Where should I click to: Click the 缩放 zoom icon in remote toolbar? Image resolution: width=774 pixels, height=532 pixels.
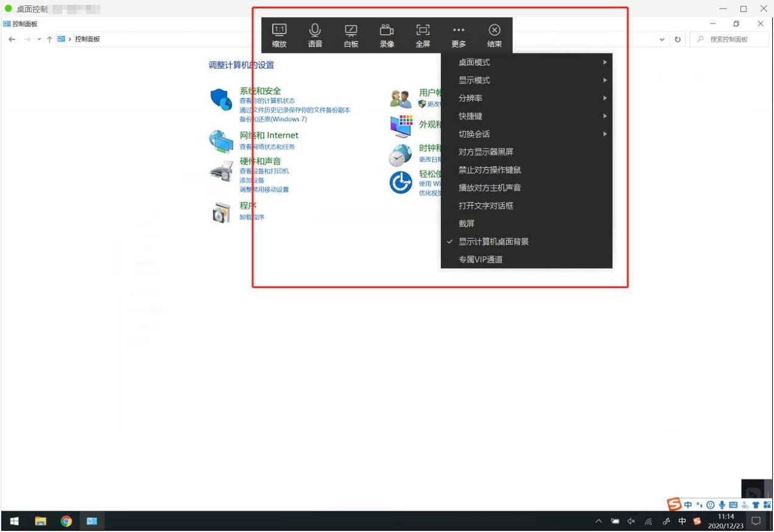point(280,30)
